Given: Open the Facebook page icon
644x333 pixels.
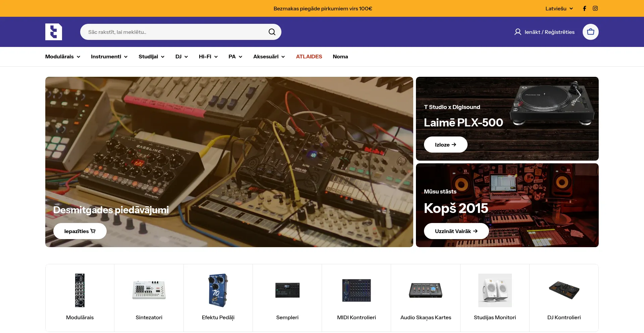Looking at the screenshot, I should click(584, 8).
